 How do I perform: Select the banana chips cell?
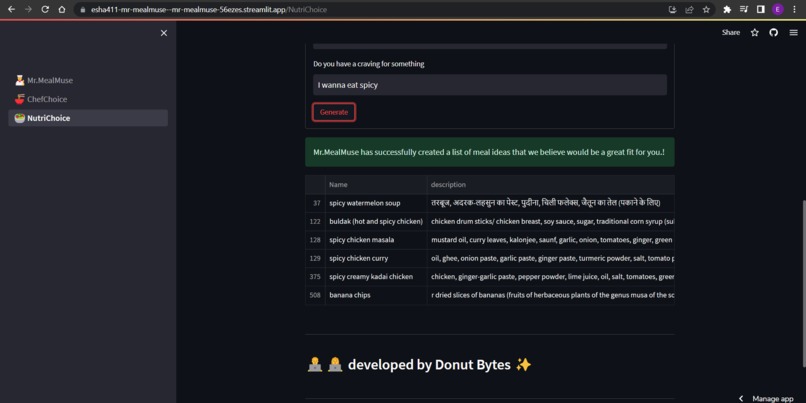pyautogui.click(x=376, y=295)
